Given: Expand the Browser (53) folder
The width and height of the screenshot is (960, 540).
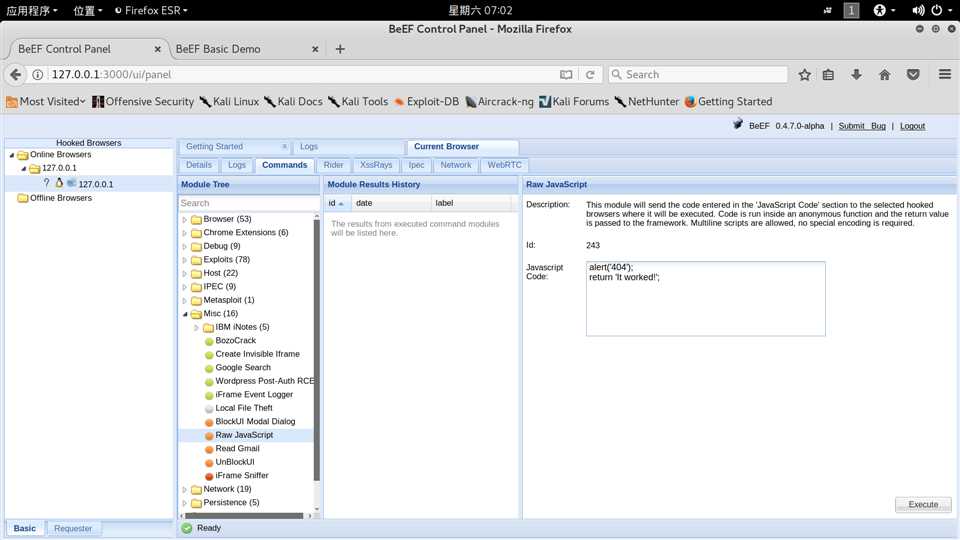Looking at the screenshot, I should tap(184, 219).
